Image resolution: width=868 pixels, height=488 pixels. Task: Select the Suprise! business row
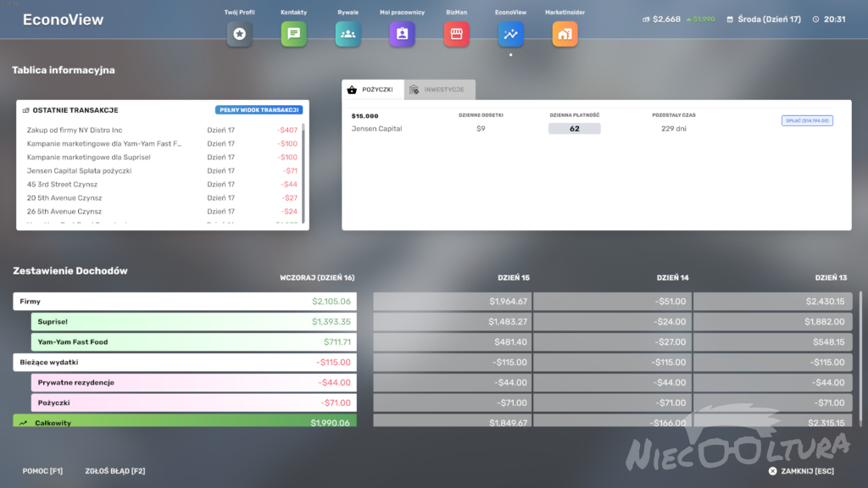[x=193, y=322]
